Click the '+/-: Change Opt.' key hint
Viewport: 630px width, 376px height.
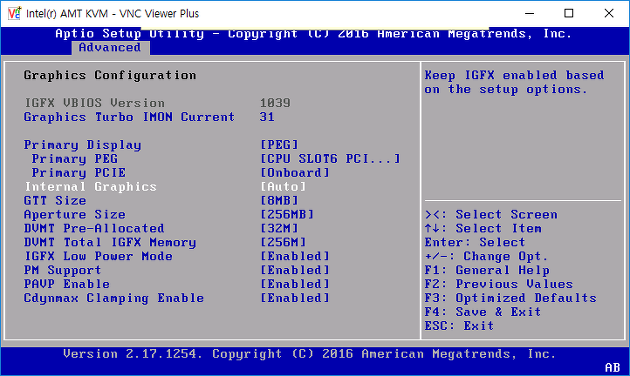[487, 256]
